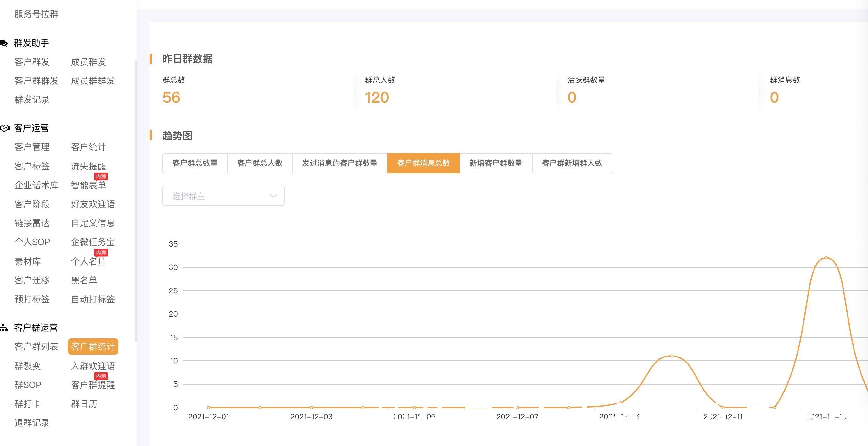
Task: Click the 内测 badge above 智能表单
Action: click(101, 176)
